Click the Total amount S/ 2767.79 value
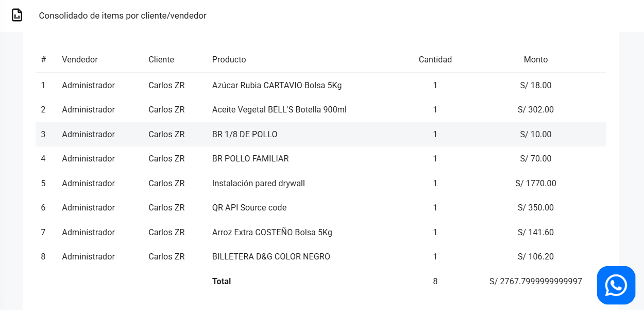Viewport: 644px width, 310px height. pyautogui.click(x=536, y=281)
